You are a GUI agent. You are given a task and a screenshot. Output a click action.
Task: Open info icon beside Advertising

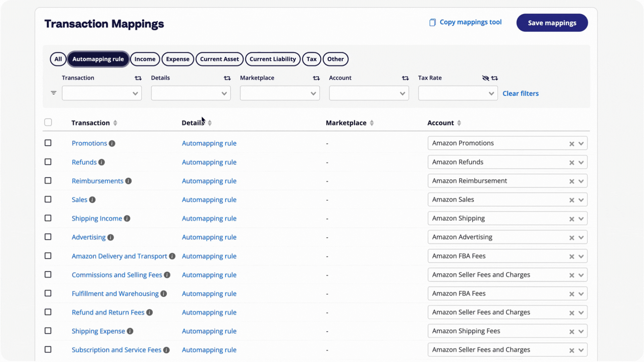(111, 237)
